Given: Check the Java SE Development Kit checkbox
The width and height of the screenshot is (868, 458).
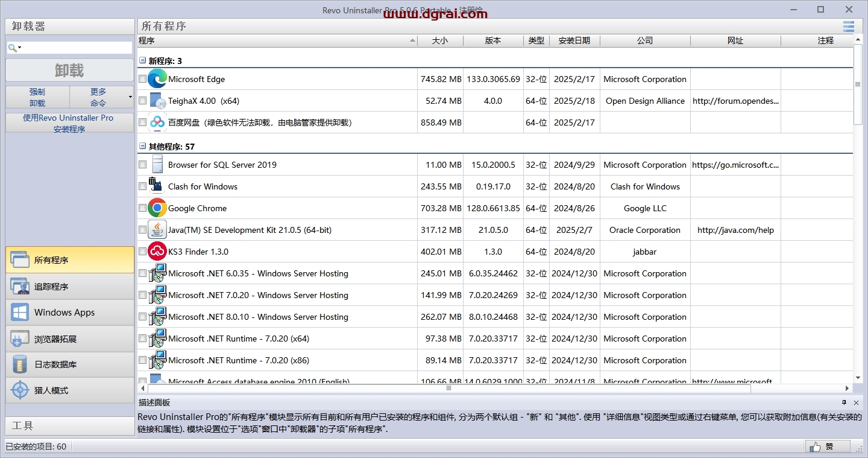Looking at the screenshot, I should [x=142, y=230].
